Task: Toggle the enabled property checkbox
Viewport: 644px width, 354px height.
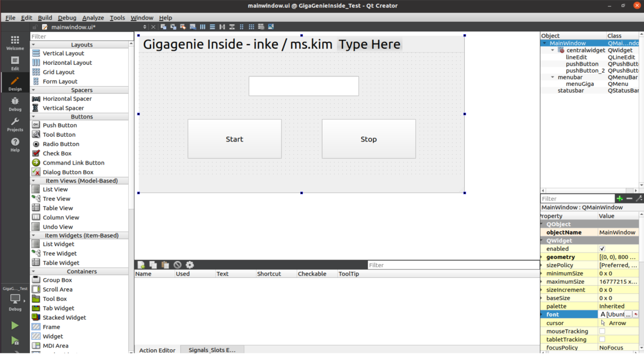Action: [602, 249]
